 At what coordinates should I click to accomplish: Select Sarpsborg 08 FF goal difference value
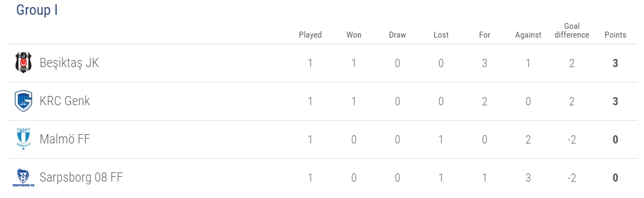[572, 178]
